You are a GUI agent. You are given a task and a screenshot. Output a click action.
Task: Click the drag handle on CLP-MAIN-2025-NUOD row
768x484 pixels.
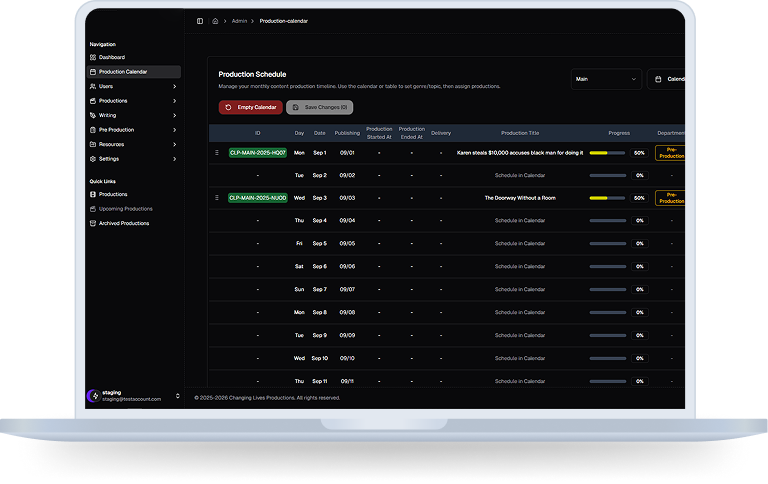pos(217,198)
